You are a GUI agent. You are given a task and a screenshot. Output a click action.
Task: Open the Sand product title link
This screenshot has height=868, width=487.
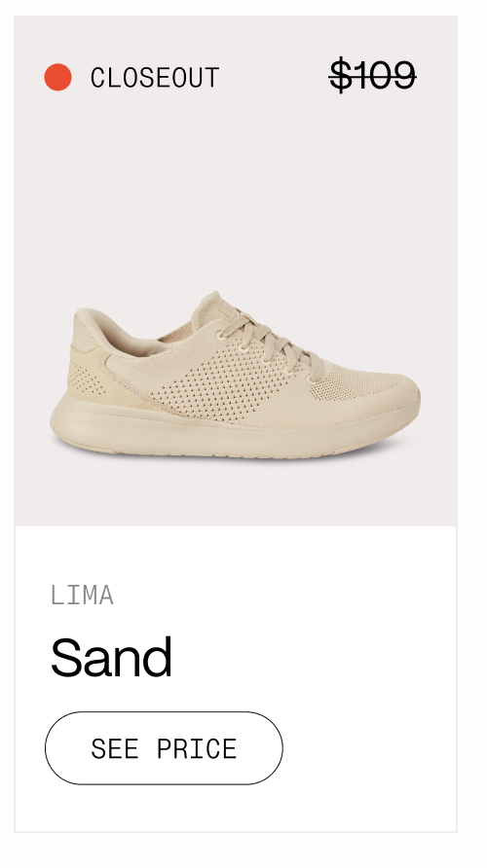point(111,657)
